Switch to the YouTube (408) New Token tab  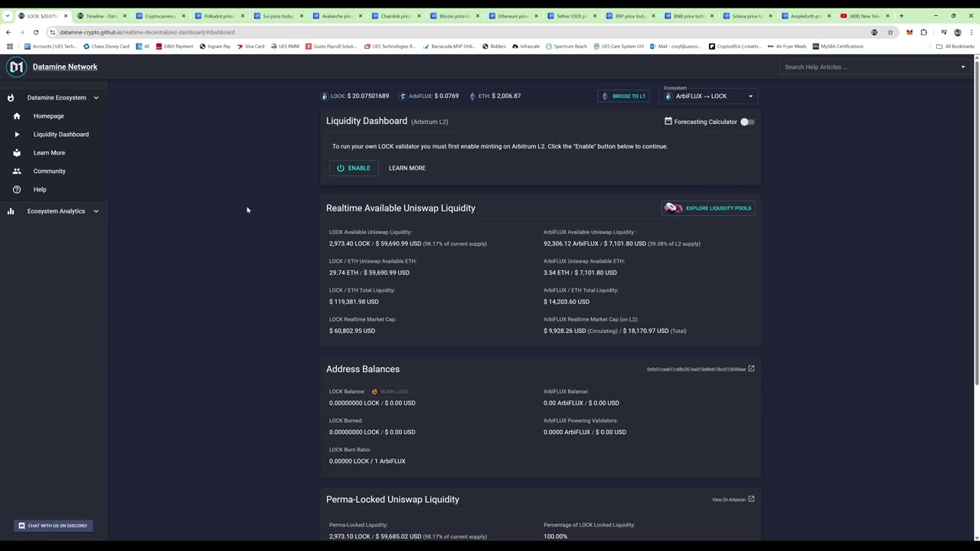[x=864, y=16]
